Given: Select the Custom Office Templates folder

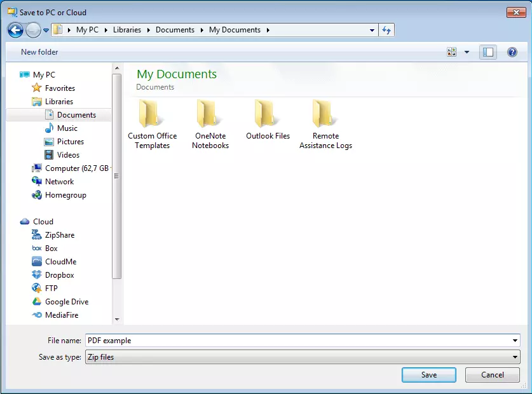Looking at the screenshot, I should pos(152,125).
